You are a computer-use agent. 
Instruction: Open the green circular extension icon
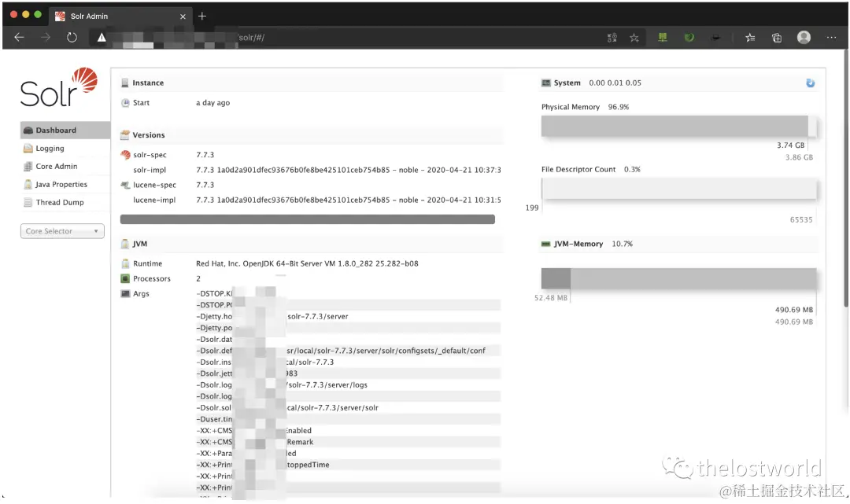pos(689,38)
